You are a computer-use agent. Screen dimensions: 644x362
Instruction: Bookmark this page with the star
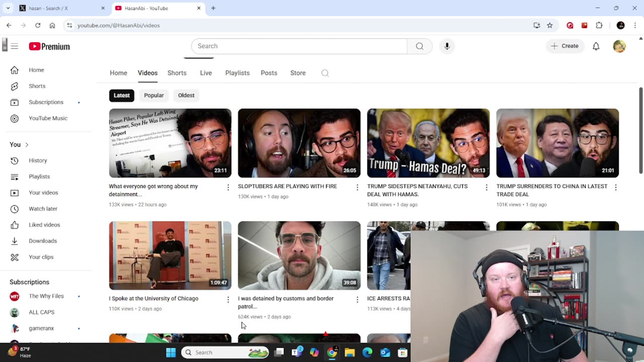coord(550,25)
